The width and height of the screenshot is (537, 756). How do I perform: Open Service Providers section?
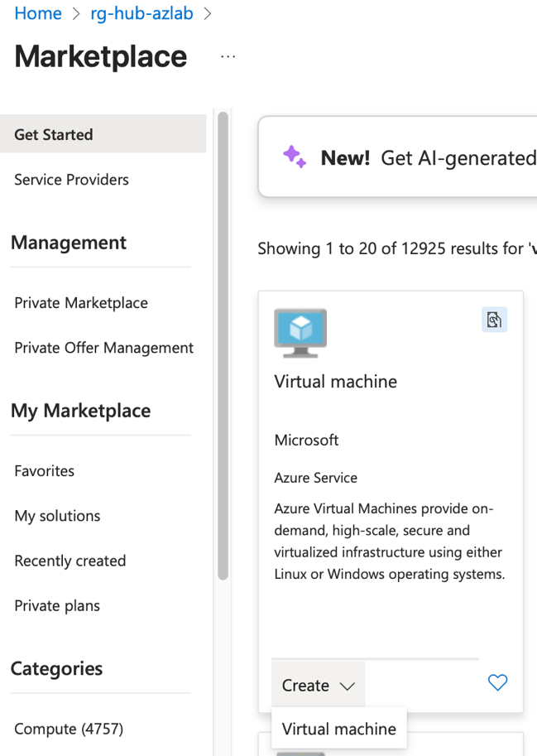(x=71, y=180)
